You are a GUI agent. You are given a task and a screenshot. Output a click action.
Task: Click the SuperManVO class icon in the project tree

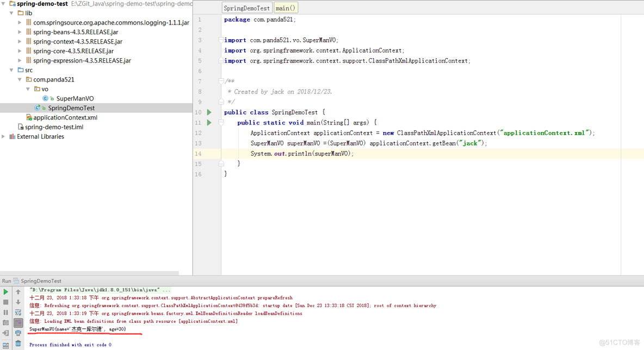(45, 98)
